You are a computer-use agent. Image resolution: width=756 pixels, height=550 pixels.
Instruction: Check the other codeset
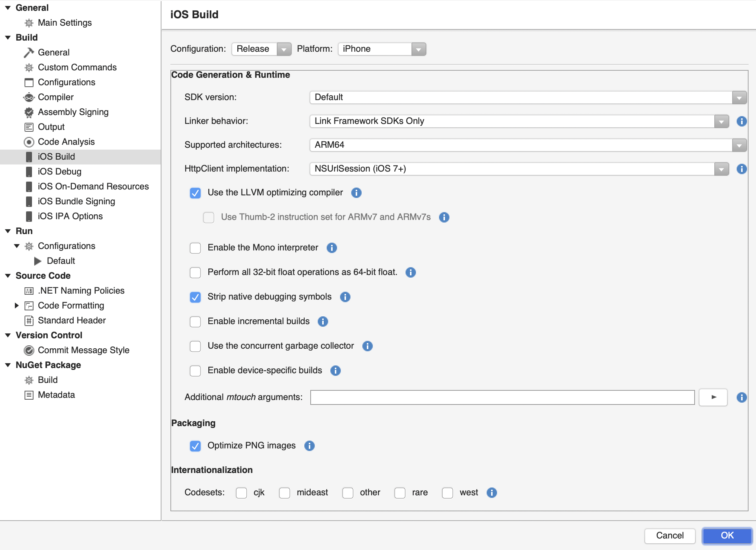(348, 493)
